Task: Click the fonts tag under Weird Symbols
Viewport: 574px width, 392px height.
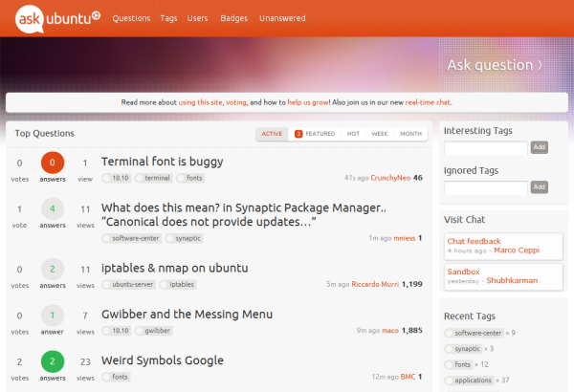Action: pos(116,377)
